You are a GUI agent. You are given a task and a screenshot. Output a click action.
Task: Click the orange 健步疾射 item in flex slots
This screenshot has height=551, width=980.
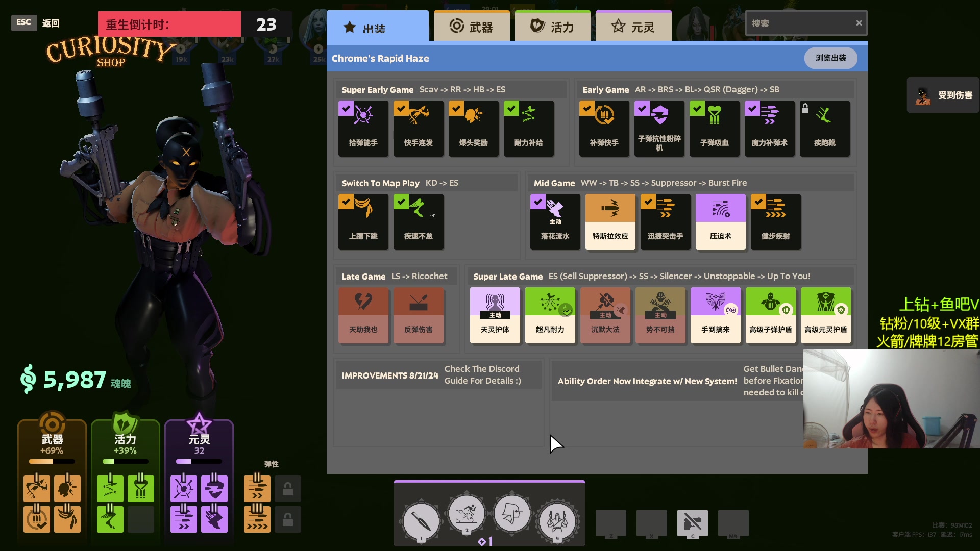click(257, 519)
